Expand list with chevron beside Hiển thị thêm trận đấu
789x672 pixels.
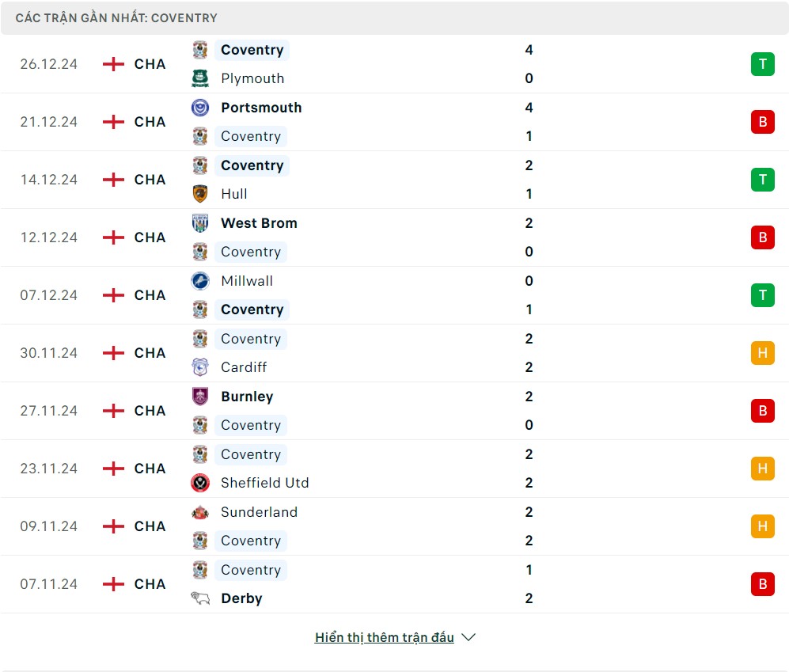click(468, 637)
